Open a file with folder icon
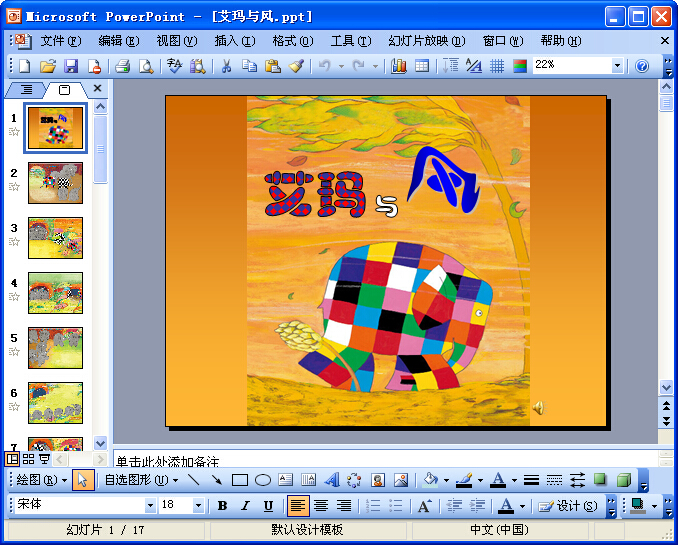Viewport: 678px width, 545px height. (x=48, y=66)
